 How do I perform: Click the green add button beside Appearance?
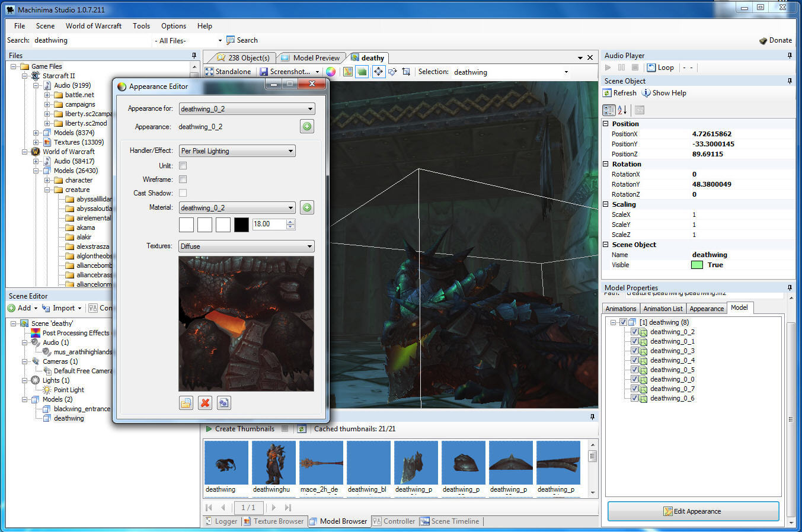point(306,126)
